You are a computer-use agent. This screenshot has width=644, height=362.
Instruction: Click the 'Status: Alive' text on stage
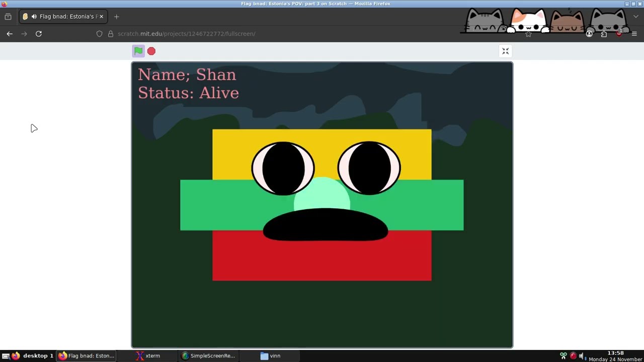click(188, 93)
